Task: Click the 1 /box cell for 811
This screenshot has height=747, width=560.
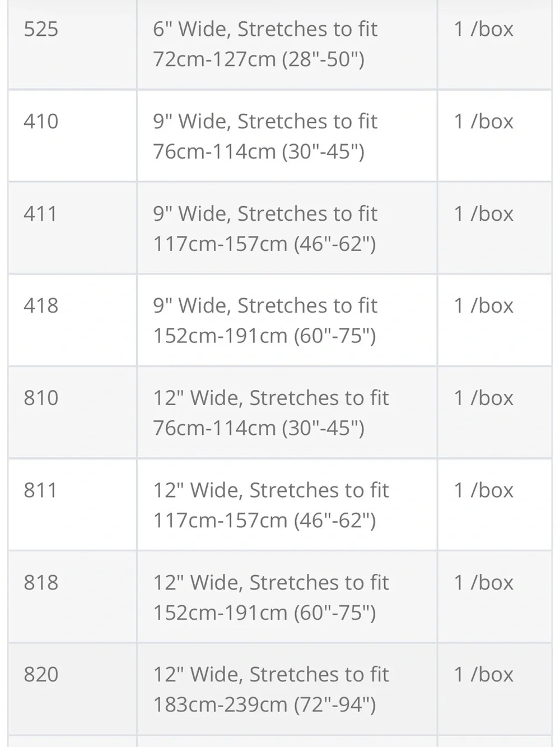Action: click(x=494, y=505)
